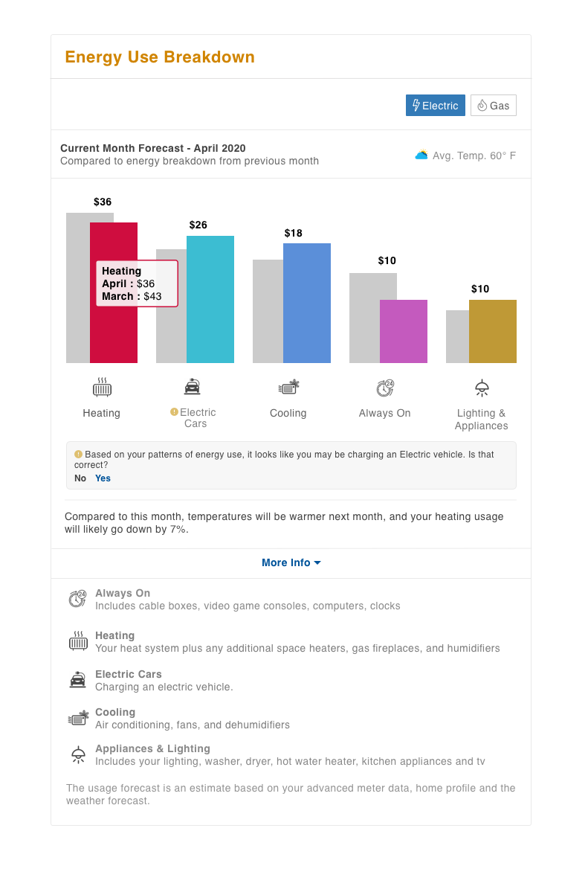Click the weather cloud icon near Avg. Temp.
This screenshot has height=895, width=588.
[x=421, y=155]
